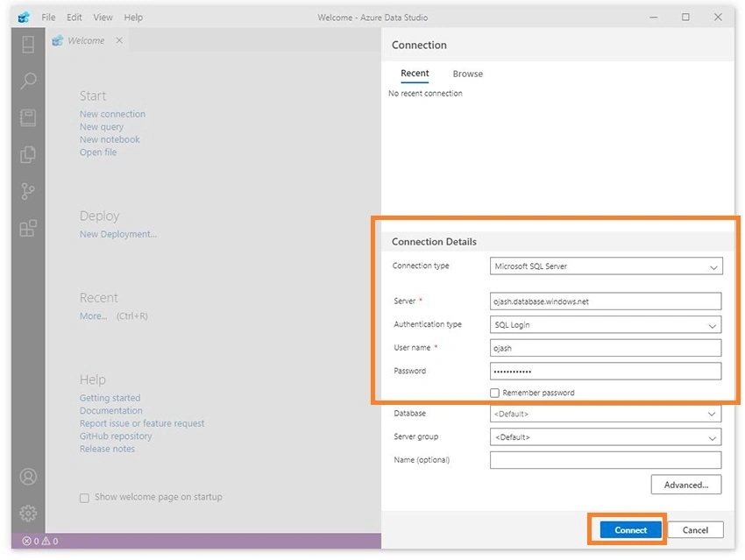The width and height of the screenshot is (745, 560).
Task: Click the errors and warnings status icon
Action: [x=40, y=541]
